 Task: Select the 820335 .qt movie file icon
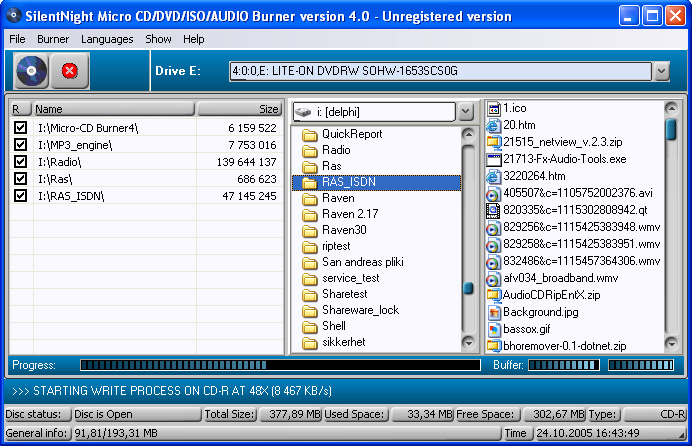point(493,210)
